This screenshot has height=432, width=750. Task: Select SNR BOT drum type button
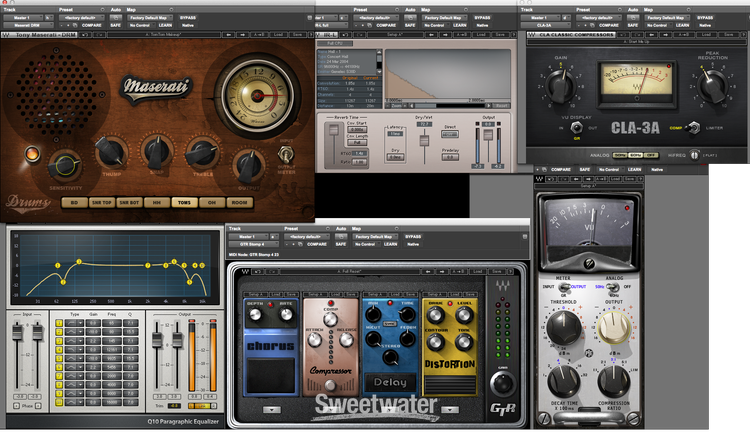tap(129, 202)
